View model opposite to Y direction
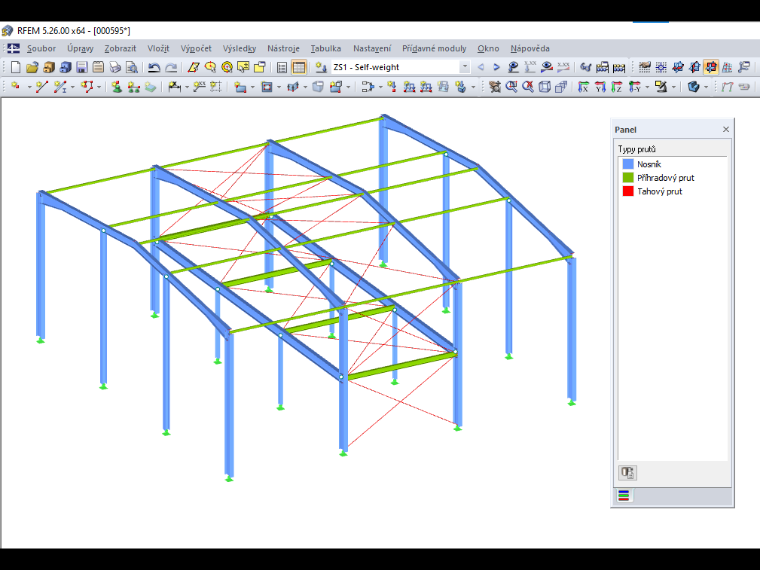This screenshot has height=570, width=760. (x=634, y=87)
